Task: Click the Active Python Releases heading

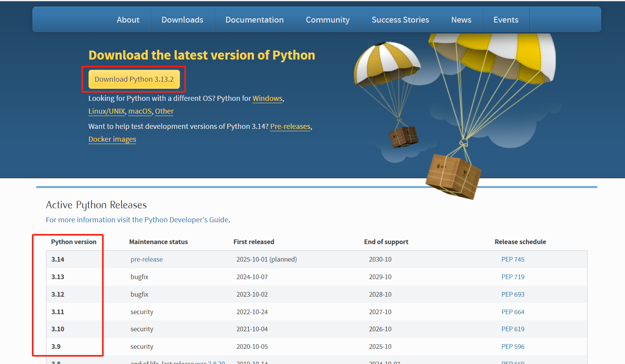Action: pos(96,205)
